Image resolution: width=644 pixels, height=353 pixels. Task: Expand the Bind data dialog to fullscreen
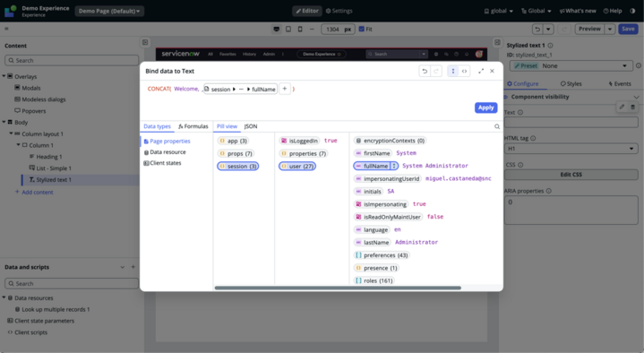point(481,71)
